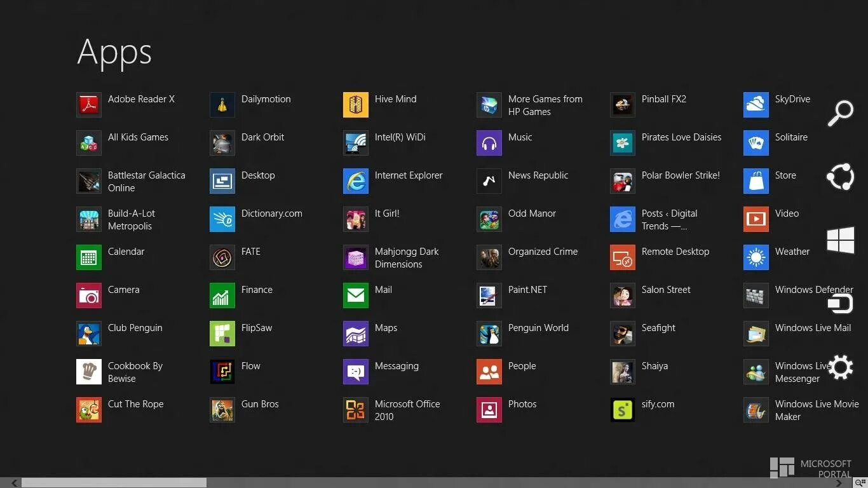Open Internet Explorer icon
The image size is (868, 488).
[356, 181]
